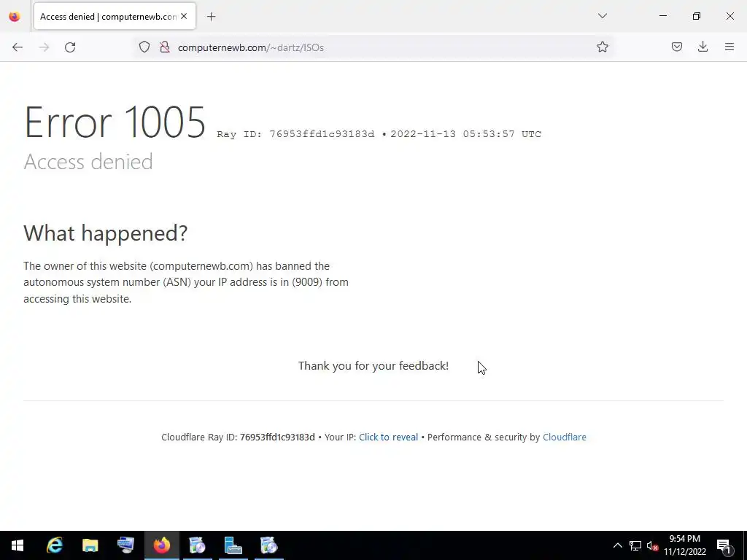Open the clock showing 9:54 PM
747x560 pixels.
(684, 545)
